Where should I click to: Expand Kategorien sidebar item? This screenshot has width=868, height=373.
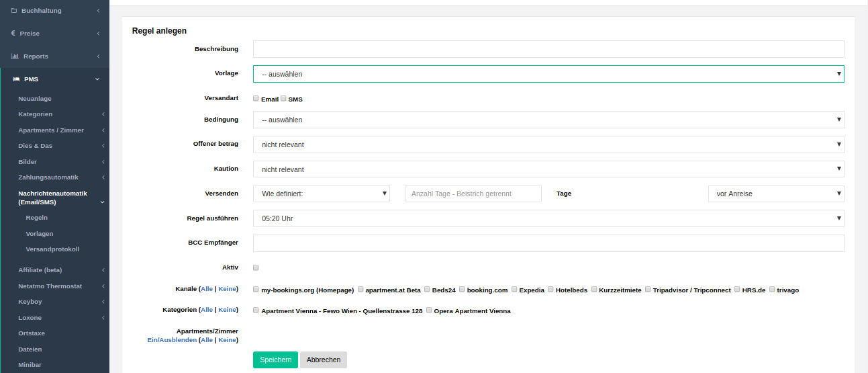click(x=60, y=114)
